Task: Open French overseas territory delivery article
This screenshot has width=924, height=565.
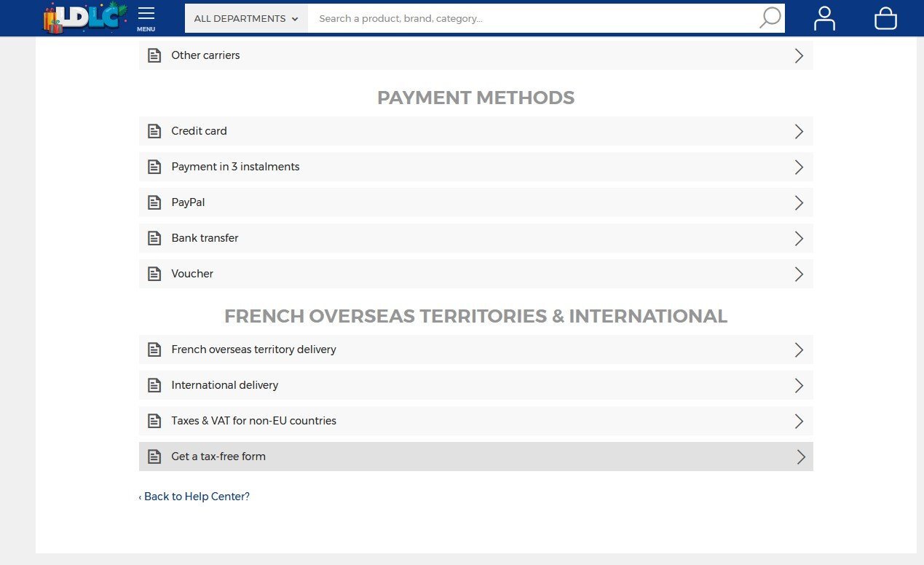Action: 475,349
